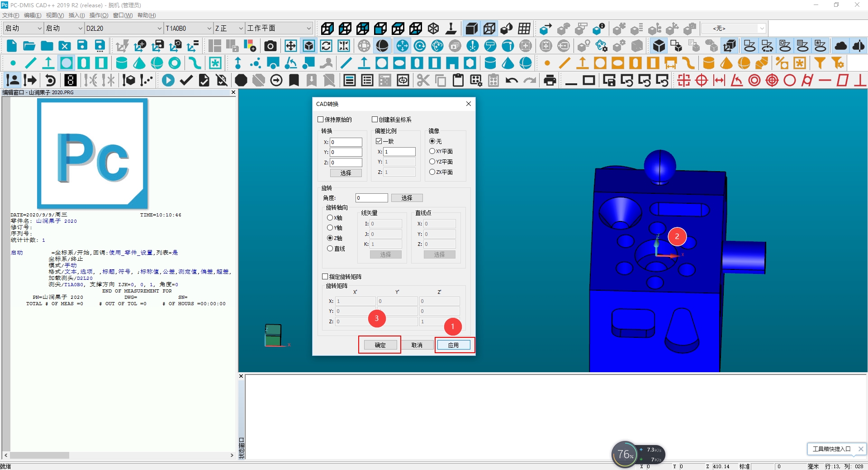Open the D2L20 probe dropdown

pos(123,28)
